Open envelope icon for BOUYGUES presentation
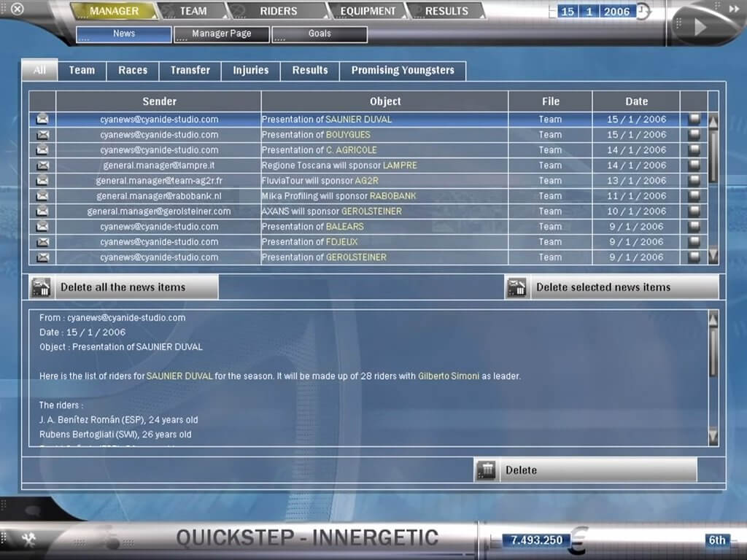Image resolution: width=747 pixels, height=560 pixels. tap(42, 135)
